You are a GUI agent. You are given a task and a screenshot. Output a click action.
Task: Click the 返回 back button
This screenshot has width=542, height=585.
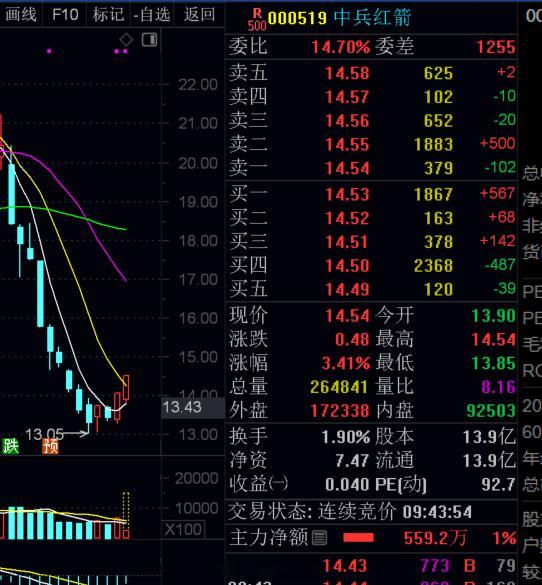pyautogui.click(x=200, y=15)
